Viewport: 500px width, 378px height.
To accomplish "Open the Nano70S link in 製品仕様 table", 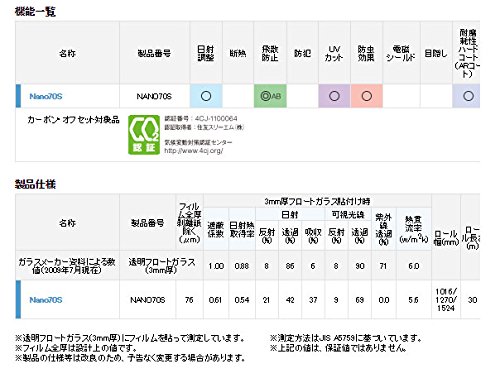I will [x=46, y=300].
